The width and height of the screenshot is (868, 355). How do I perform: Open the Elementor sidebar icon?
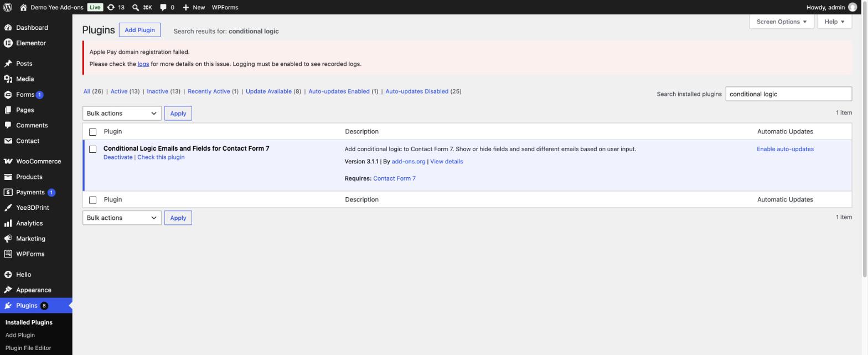pyautogui.click(x=8, y=43)
